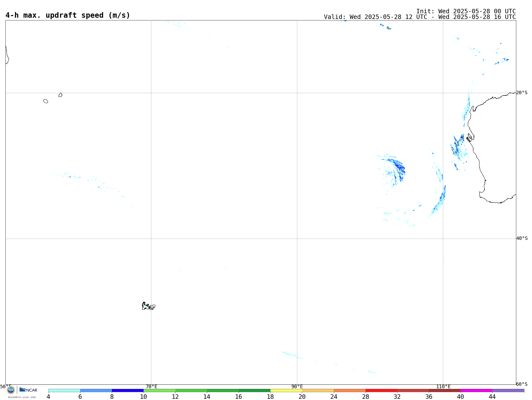Viewport: 532px width, 400px height.
Task: Pick the light cyan 4-6 colorbar swatch
Action: [64, 391]
